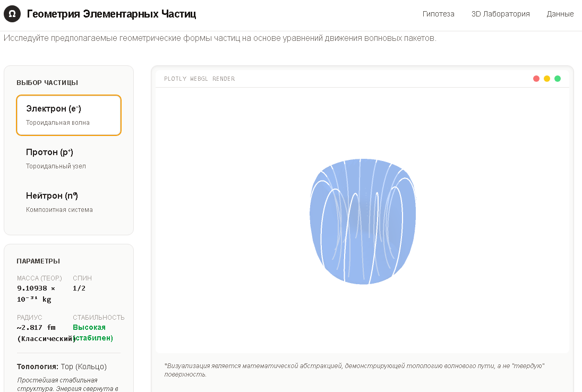
Task: Click the Тороидальный узел subtitle
Action: (56, 166)
